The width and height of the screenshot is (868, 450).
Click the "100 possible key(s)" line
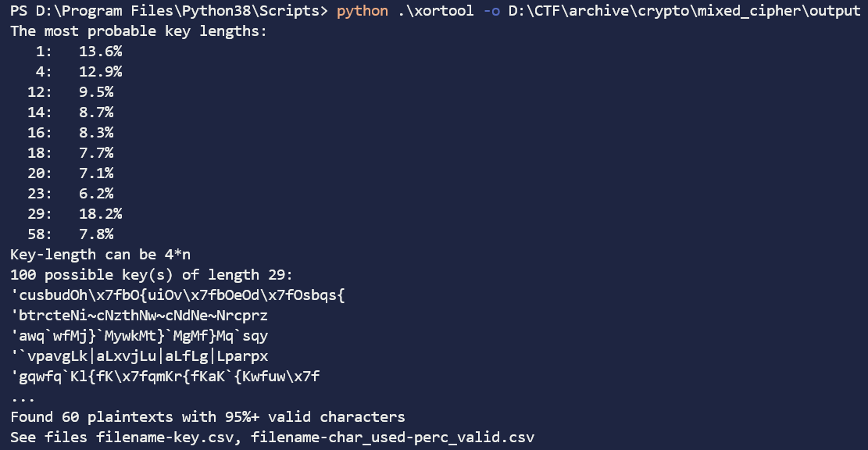click(152, 275)
